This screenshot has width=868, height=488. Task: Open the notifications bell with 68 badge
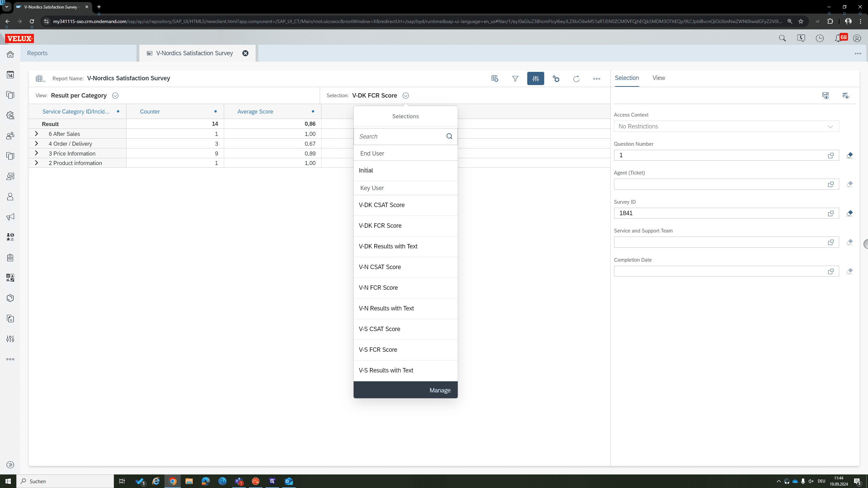[839, 38]
